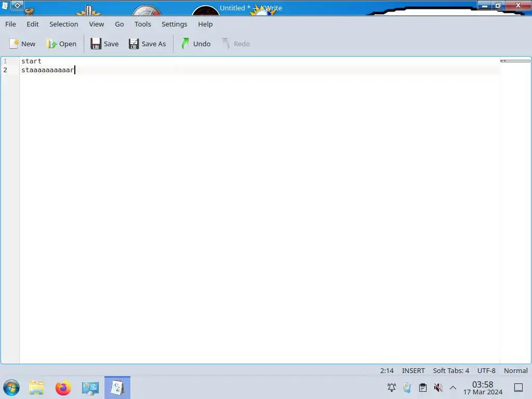This screenshot has width=532, height=399.
Task: Click cursor position 2:14 in status bar
Action: [x=387, y=370]
